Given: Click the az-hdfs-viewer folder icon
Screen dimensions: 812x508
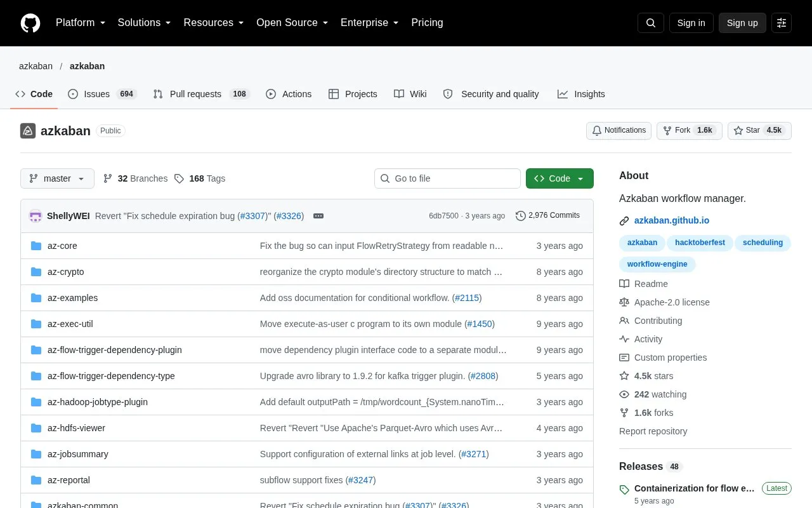Looking at the screenshot, I should (x=36, y=428).
